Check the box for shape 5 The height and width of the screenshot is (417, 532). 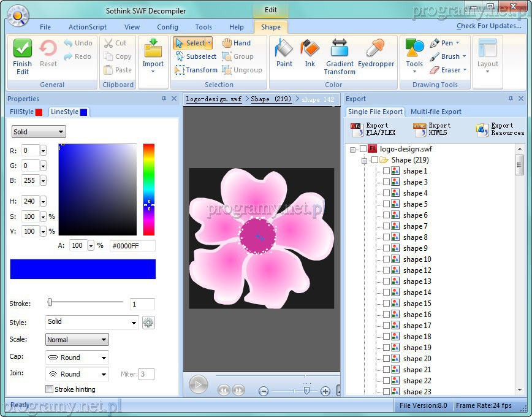point(386,204)
